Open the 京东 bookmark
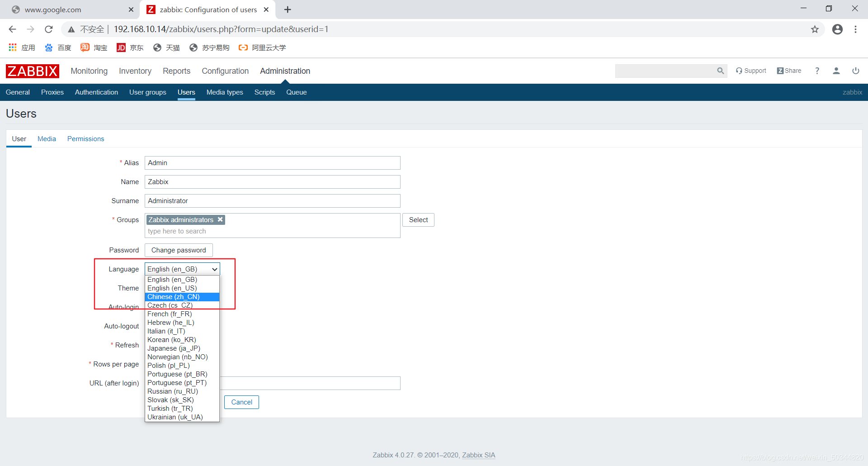Screen dimensions: 868x466 [x=130, y=48]
